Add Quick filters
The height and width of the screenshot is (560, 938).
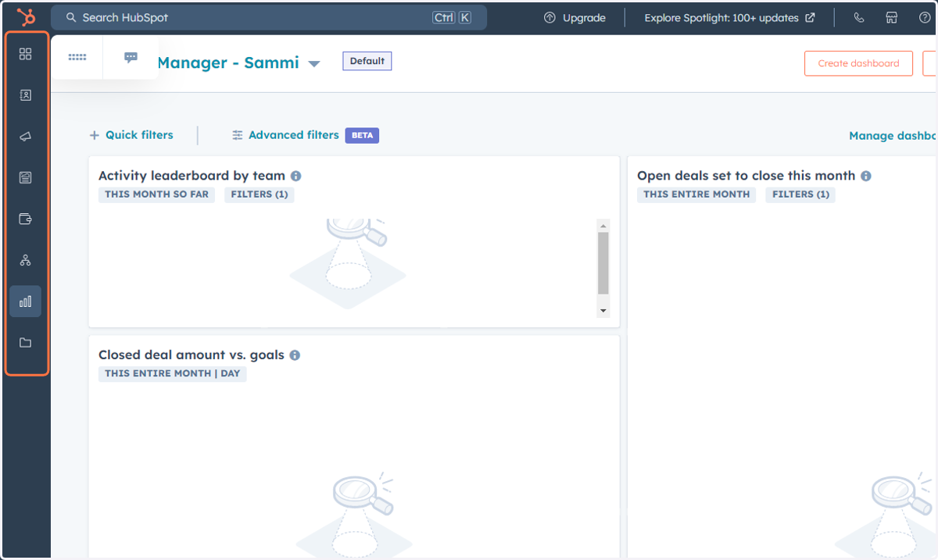tap(131, 135)
